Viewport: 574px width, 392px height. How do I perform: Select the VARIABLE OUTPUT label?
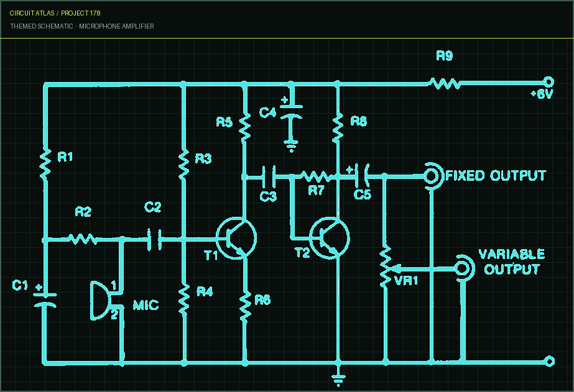click(x=512, y=262)
